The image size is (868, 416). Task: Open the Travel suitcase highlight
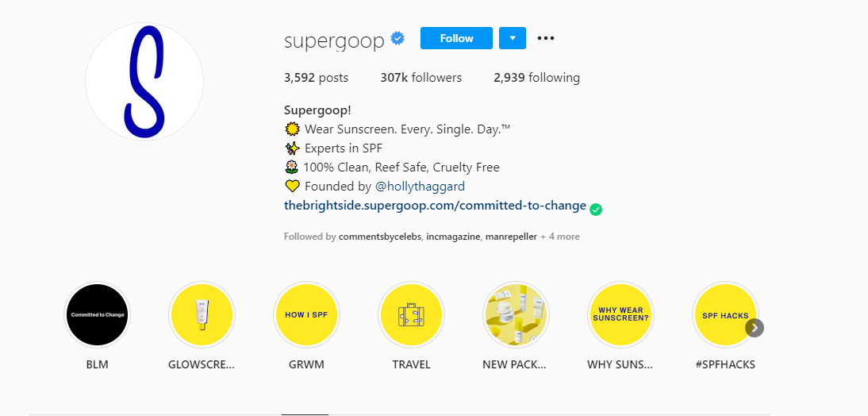[x=411, y=315]
